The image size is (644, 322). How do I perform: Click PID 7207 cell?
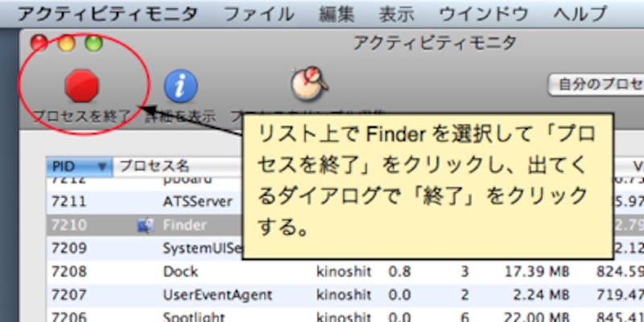pos(69,295)
